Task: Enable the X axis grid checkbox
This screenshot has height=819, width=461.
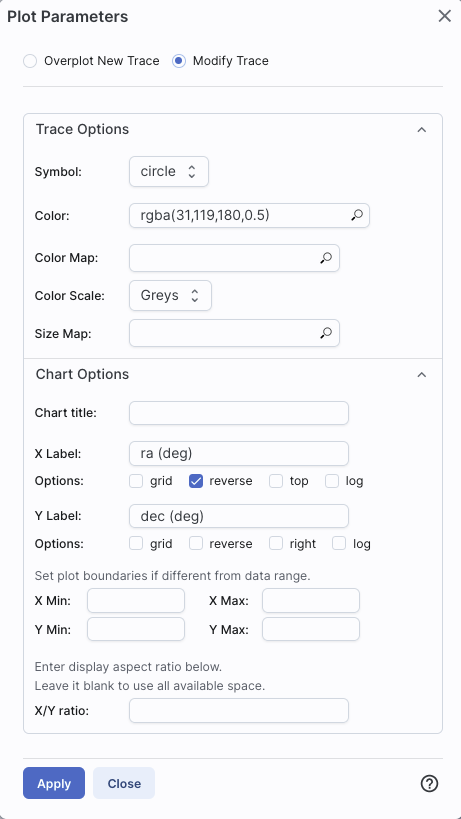Action: (x=136, y=481)
